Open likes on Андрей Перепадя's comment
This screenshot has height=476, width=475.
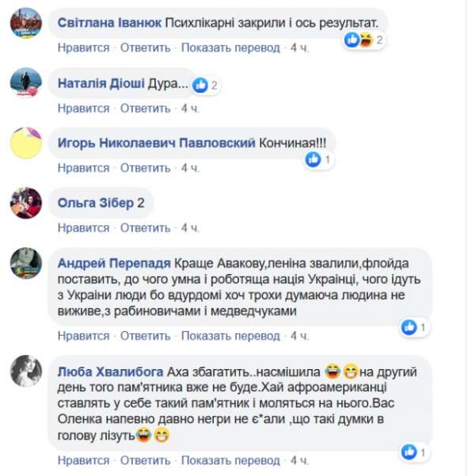point(413,326)
